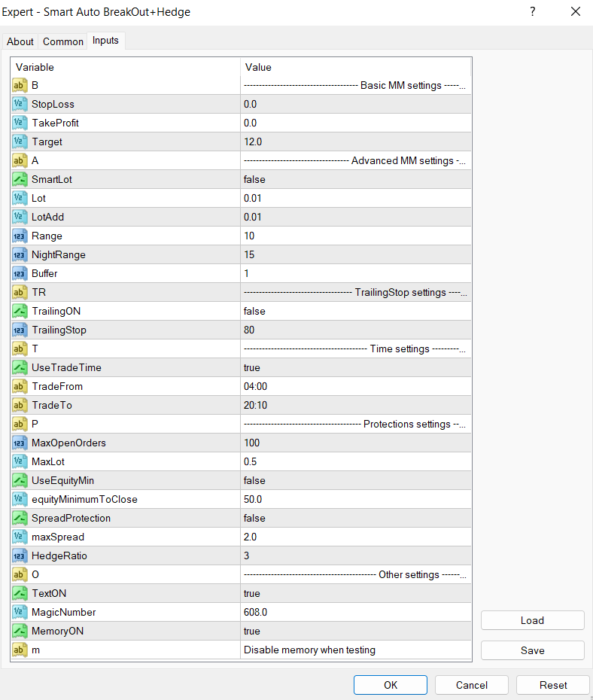Select the Target value 12.0
593x700 pixels.
coord(356,142)
